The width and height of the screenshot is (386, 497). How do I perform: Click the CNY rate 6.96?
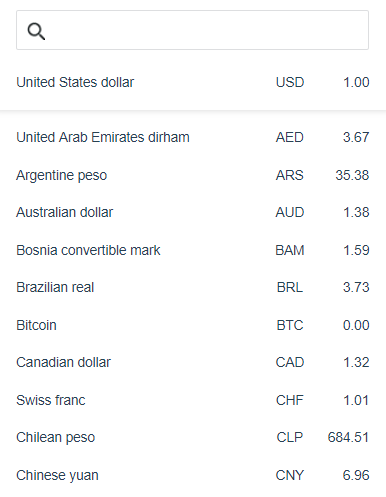pos(356,475)
